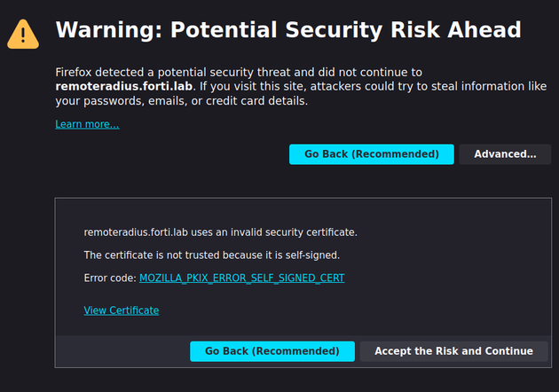The height and width of the screenshot is (392, 559).
Task: Click the "Error code:" label text
Action: pyautogui.click(x=110, y=278)
